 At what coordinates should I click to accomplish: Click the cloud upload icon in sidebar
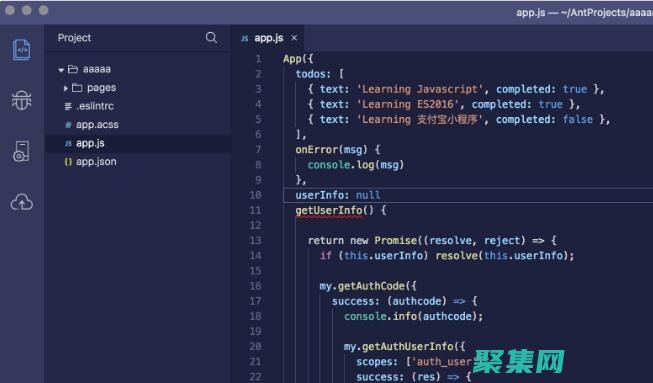coord(22,202)
